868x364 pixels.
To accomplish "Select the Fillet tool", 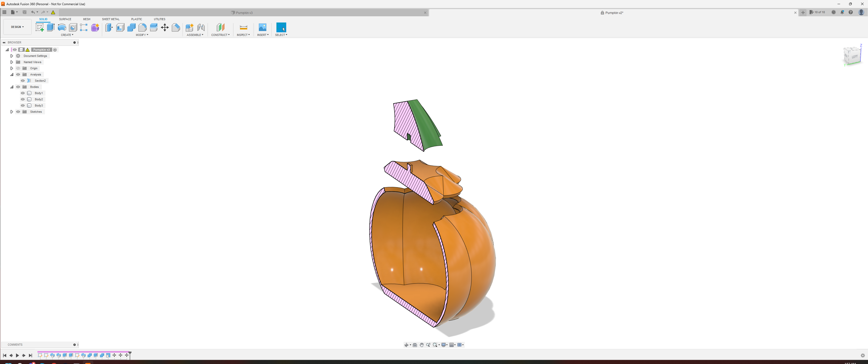I will [x=143, y=27].
